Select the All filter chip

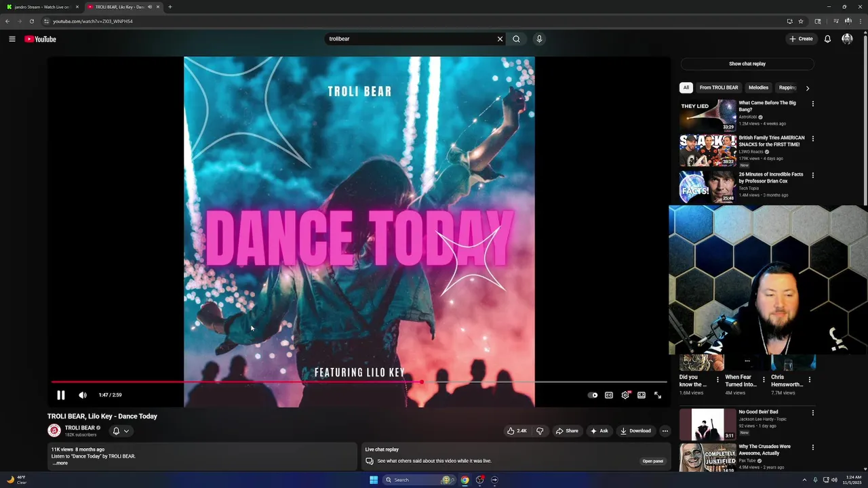coord(686,87)
